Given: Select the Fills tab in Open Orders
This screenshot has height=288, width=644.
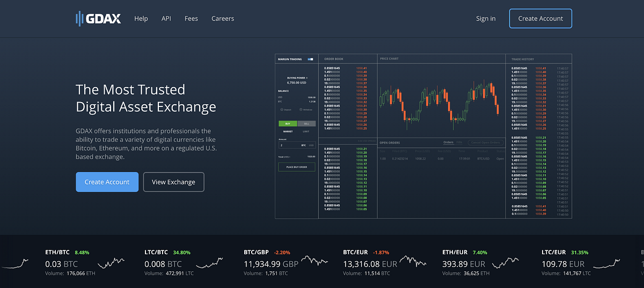Looking at the screenshot, I should 459,142.
